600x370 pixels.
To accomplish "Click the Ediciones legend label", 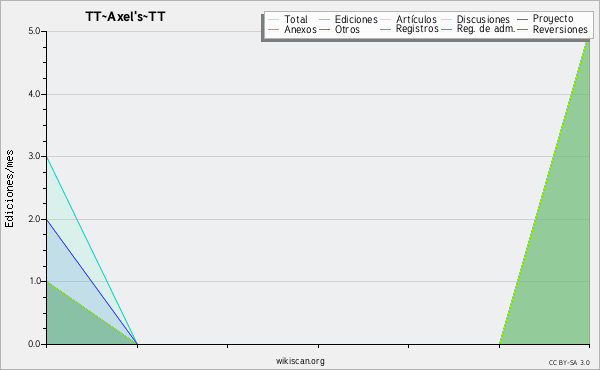I will [x=356, y=19].
